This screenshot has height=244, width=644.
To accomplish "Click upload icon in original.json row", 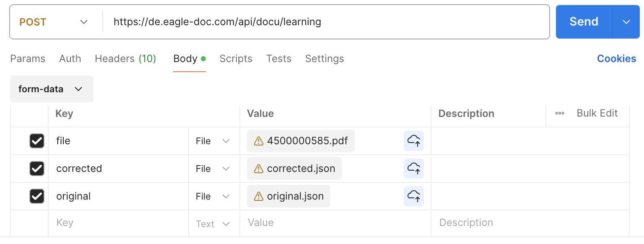I will tap(414, 196).
